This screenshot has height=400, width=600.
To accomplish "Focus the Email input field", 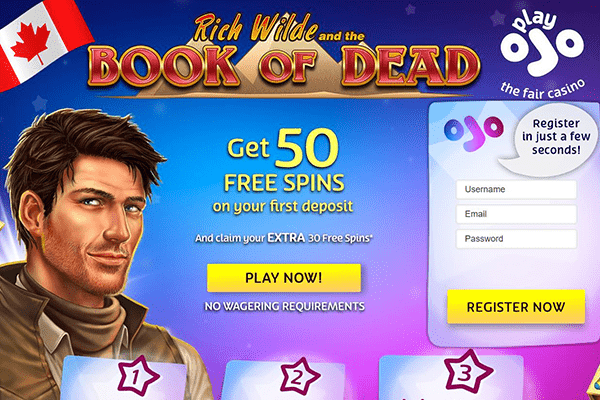I will click(x=516, y=214).
